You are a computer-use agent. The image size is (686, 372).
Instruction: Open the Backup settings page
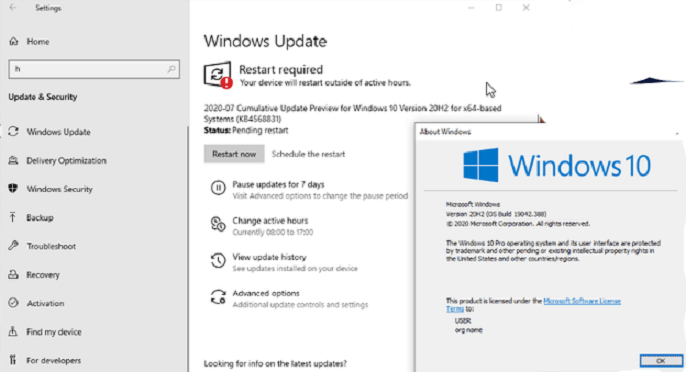(x=40, y=218)
